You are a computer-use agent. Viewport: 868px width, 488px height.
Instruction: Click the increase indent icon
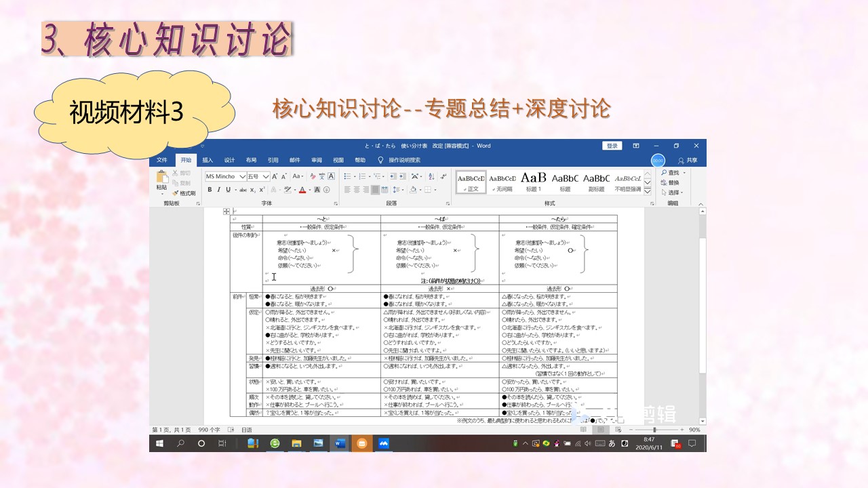[x=403, y=176]
